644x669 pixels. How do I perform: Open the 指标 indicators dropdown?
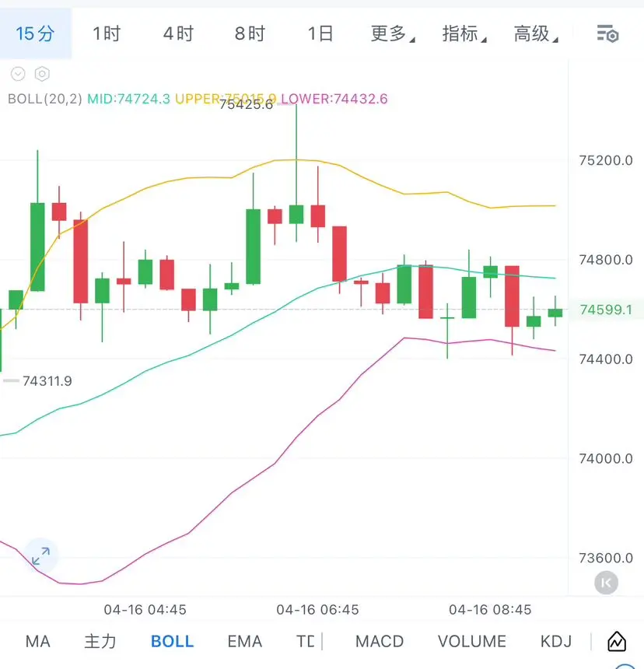click(x=464, y=33)
